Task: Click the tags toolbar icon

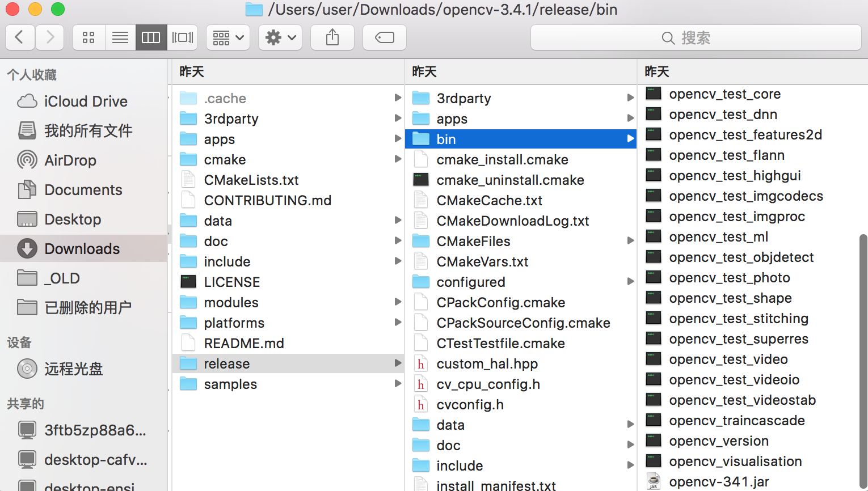Action: point(384,37)
